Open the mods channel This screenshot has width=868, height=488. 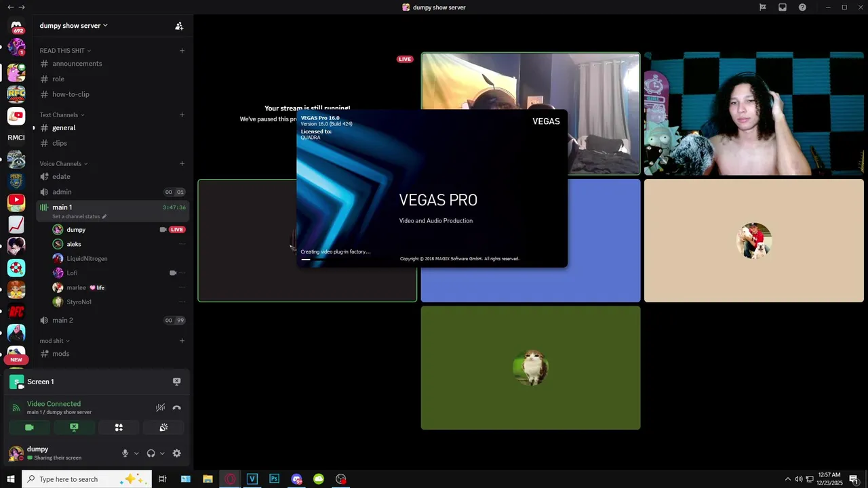tap(112, 353)
